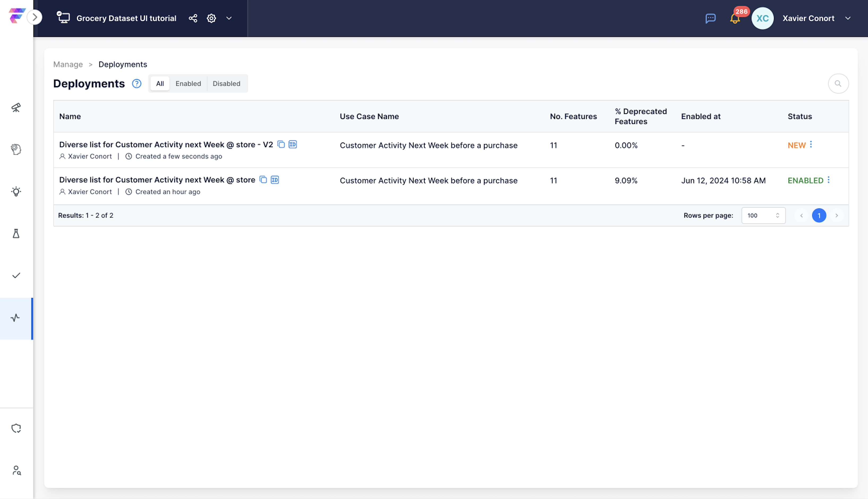The image size is (868, 499).
Task: Select the Disabled filter tab
Action: (x=226, y=84)
